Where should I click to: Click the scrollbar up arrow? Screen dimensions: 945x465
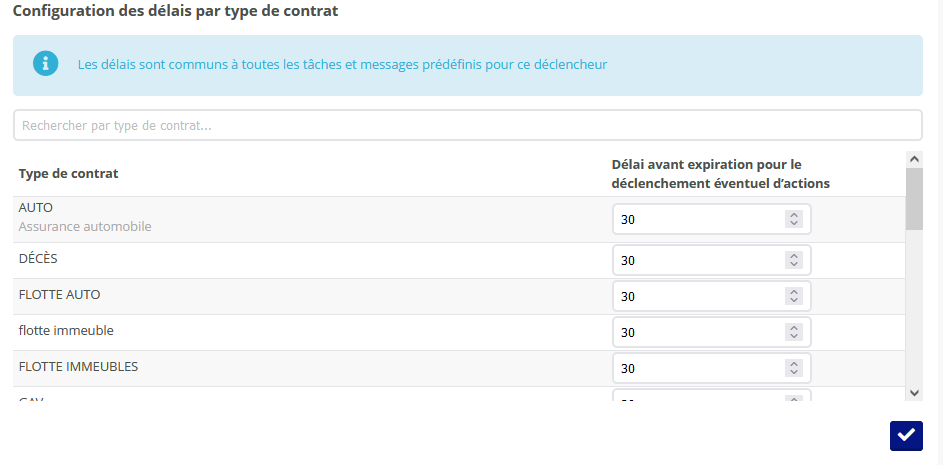(914, 158)
